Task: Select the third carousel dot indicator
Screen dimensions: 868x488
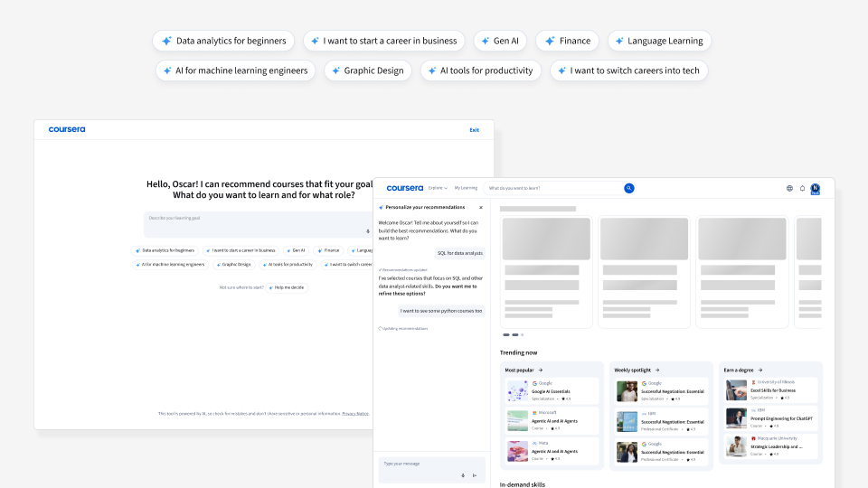Action: [x=522, y=334]
